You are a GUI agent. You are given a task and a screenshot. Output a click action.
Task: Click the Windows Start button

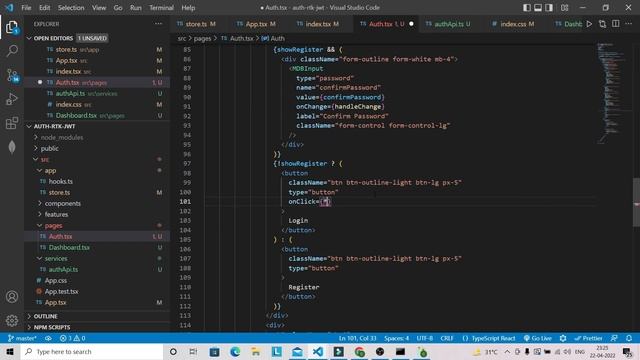[10, 352]
